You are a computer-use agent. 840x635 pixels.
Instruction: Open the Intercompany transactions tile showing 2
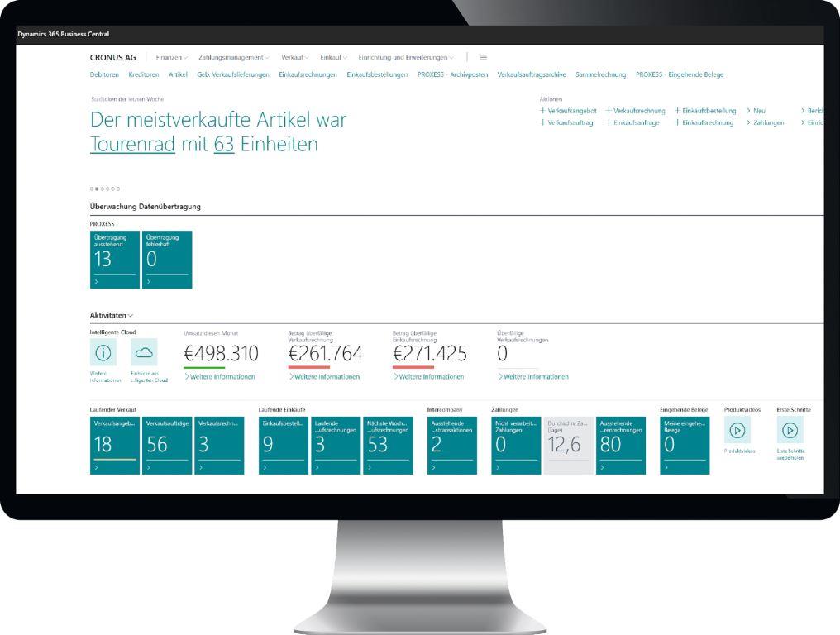coord(452,446)
